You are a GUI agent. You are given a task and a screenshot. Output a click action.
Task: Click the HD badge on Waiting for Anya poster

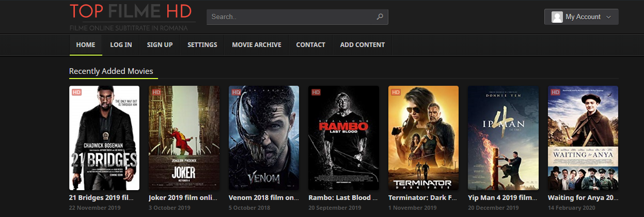[555, 92]
